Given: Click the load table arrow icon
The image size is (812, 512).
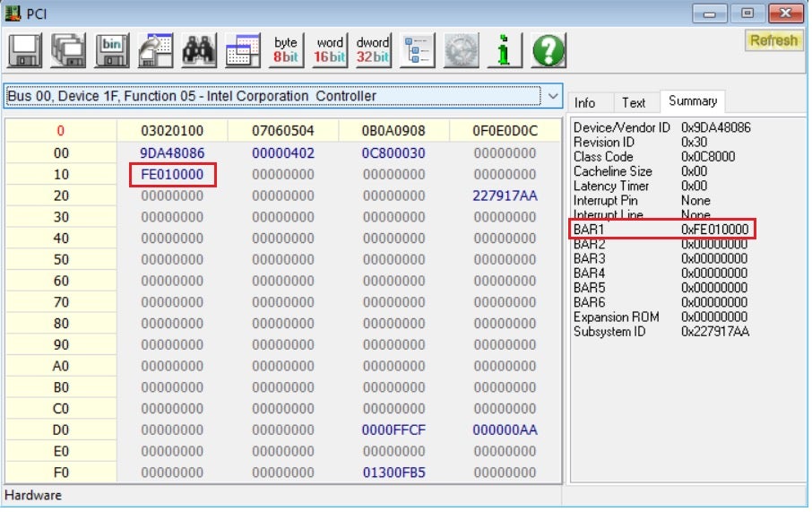Looking at the screenshot, I should click(x=155, y=50).
